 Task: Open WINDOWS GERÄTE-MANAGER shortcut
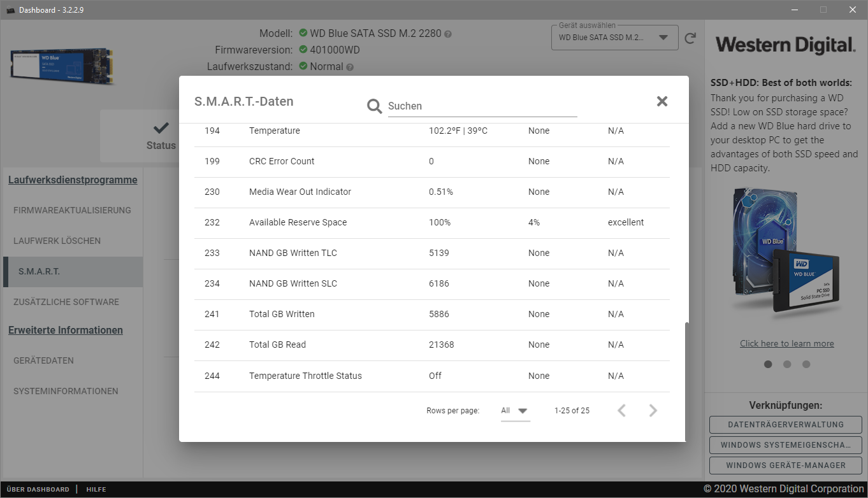coord(786,466)
